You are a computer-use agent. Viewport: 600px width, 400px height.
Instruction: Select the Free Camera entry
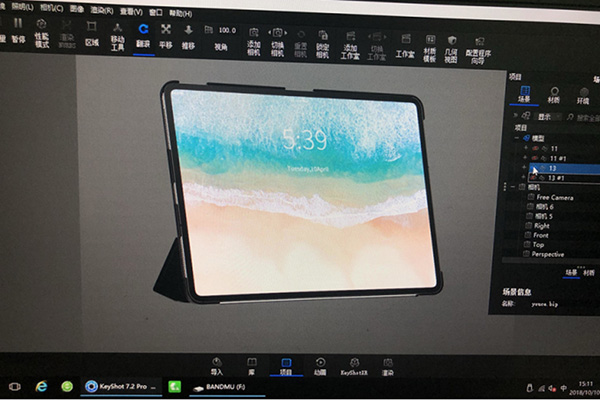coord(554,198)
